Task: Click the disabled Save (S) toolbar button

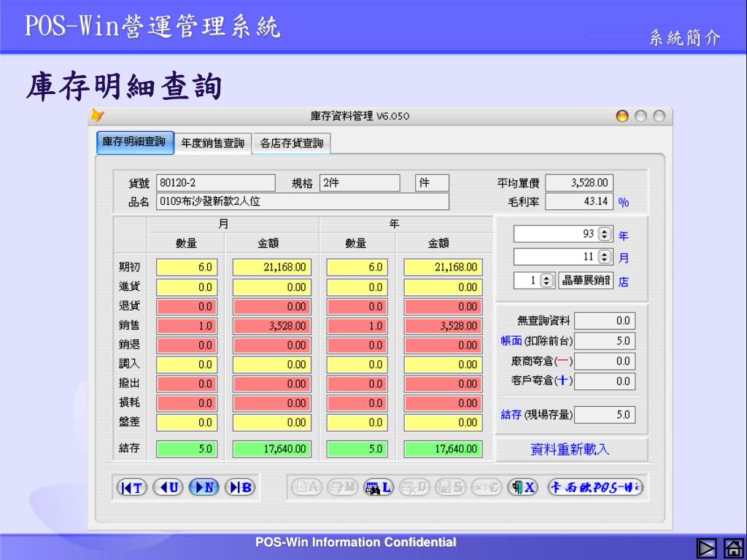Action: point(450,488)
